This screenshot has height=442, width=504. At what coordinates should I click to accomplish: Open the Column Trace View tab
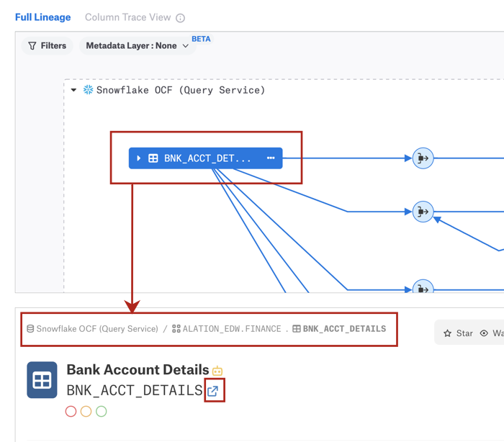127,17
